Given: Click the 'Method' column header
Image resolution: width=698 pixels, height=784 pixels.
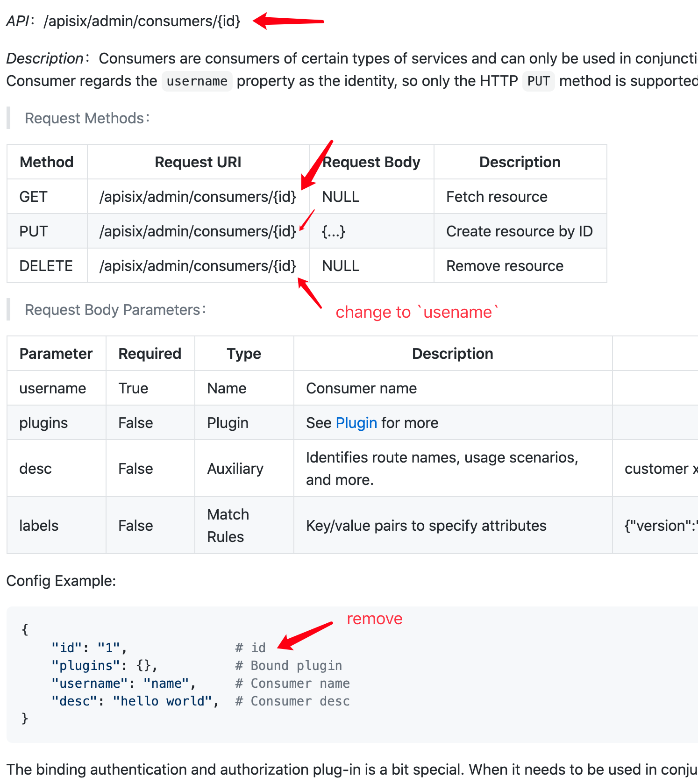Looking at the screenshot, I should click(x=47, y=162).
